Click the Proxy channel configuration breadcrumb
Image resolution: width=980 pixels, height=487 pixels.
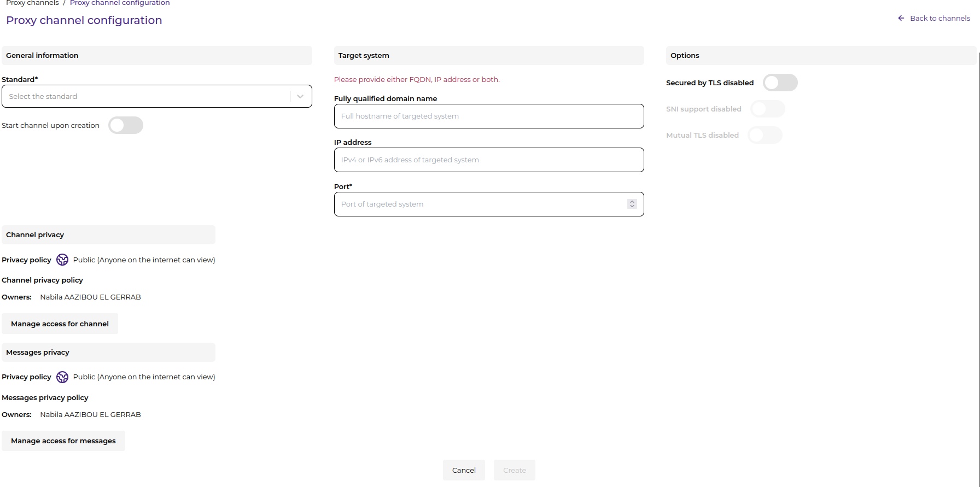(120, 3)
